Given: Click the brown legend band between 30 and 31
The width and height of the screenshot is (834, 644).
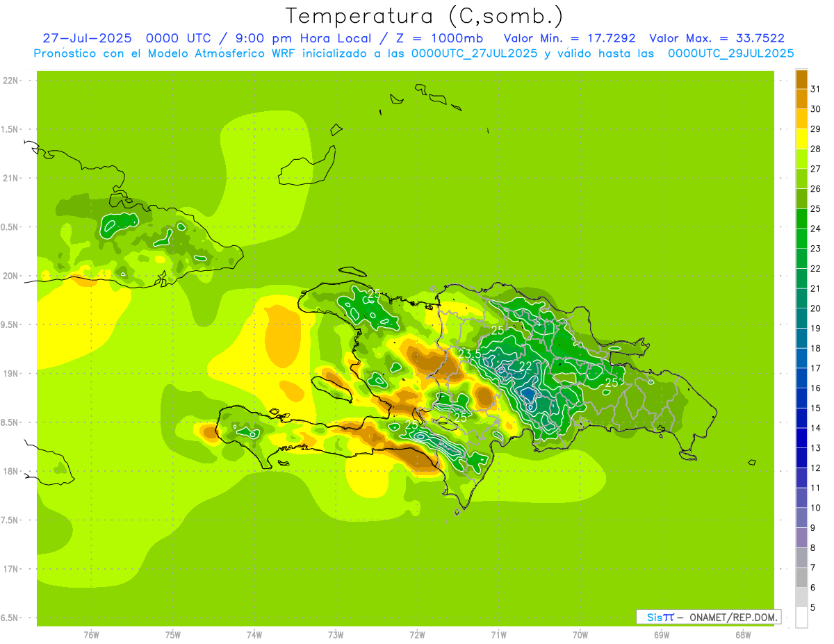Looking at the screenshot, I should click(801, 99).
